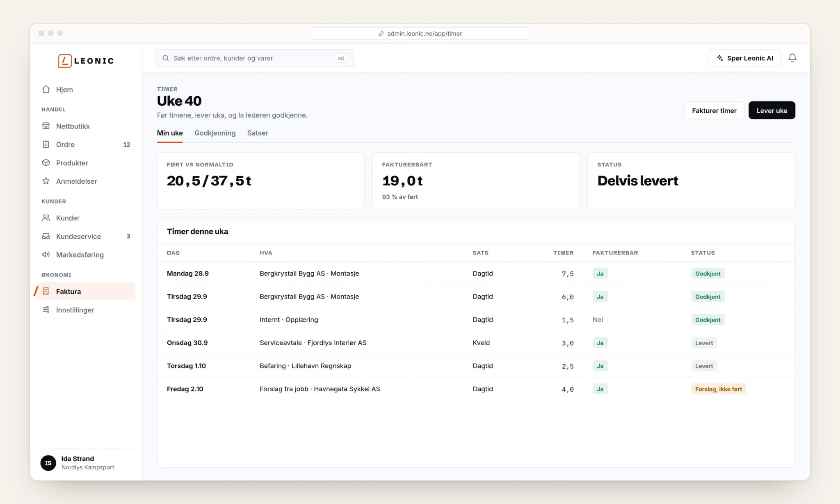
Task: Select the Mandag 28.9 row
Action: (x=476, y=274)
